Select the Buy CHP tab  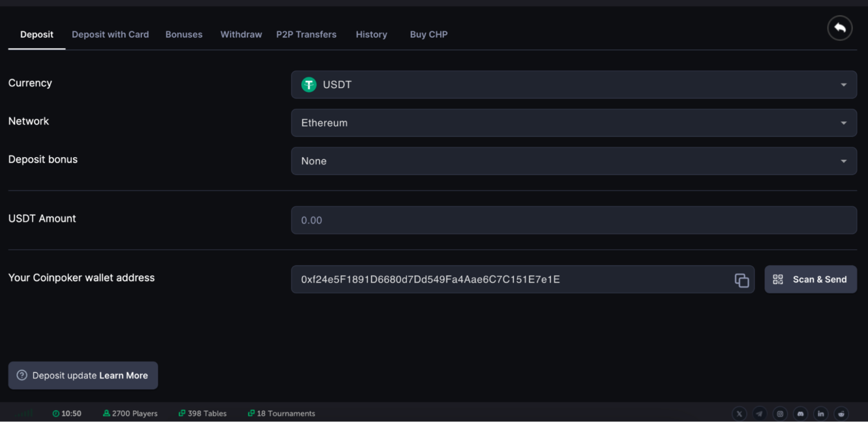428,34
